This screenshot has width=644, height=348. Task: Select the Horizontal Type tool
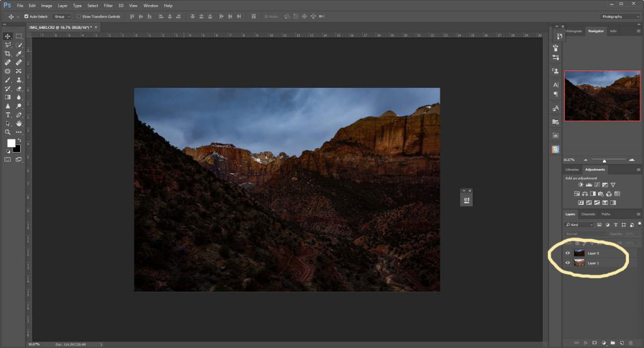(8, 115)
